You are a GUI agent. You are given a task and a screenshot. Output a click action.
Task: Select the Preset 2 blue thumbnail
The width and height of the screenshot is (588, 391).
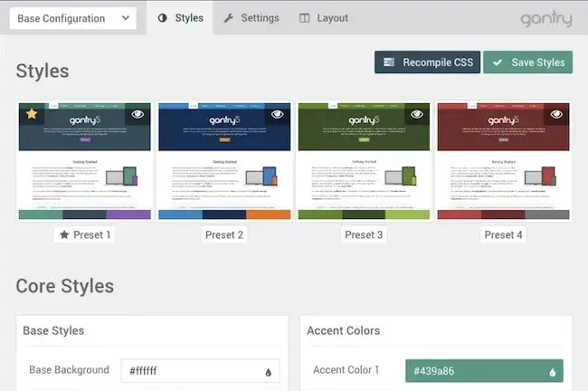point(224,161)
